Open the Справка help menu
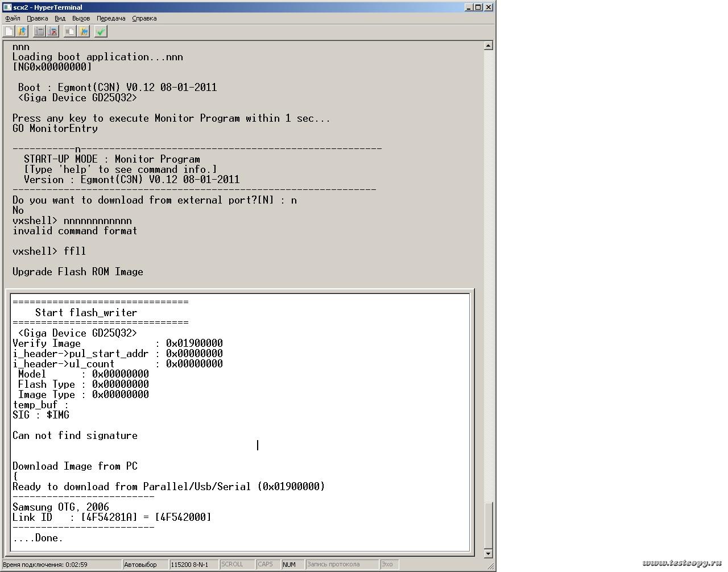 tap(144, 18)
